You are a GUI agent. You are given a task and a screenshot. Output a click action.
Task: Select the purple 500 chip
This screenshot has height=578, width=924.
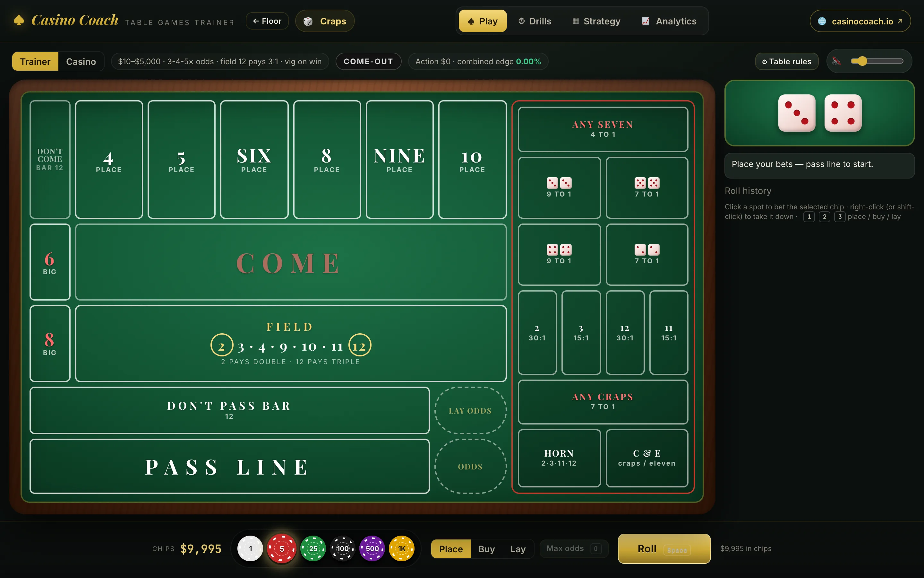click(x=372, y=548)
